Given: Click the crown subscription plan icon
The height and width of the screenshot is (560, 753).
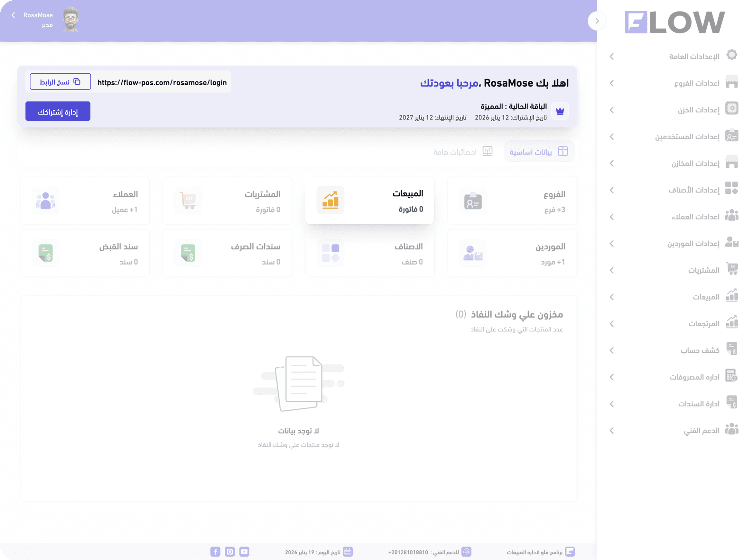Looking at the screenshot, I should [560, 111].
